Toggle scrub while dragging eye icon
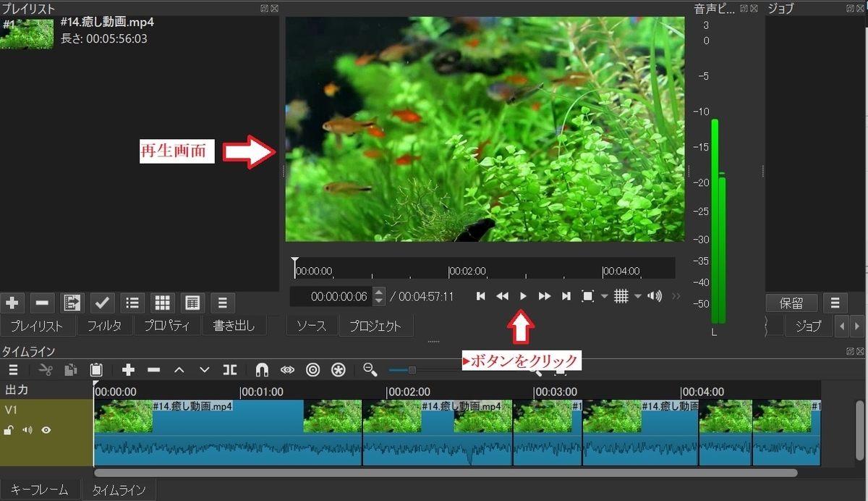The image size is (868, 501). tap(288, 370)
